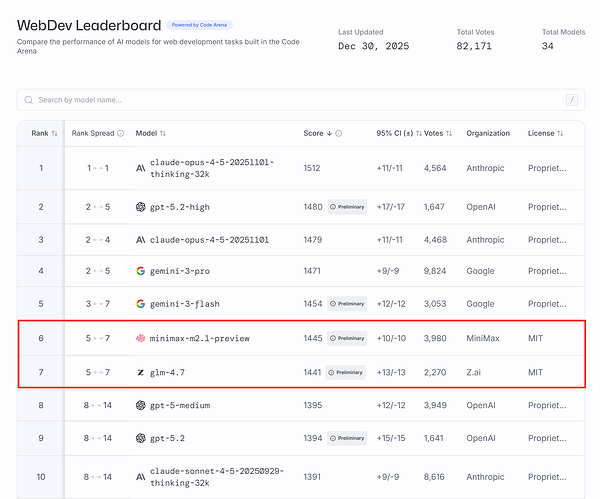Click the Rank Spread info icon

[x=121, y=134]
